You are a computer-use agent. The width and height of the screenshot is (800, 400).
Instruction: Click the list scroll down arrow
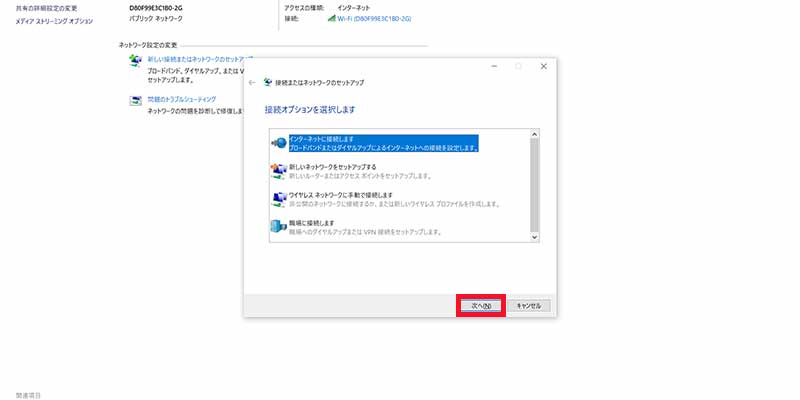click(534, 237)
